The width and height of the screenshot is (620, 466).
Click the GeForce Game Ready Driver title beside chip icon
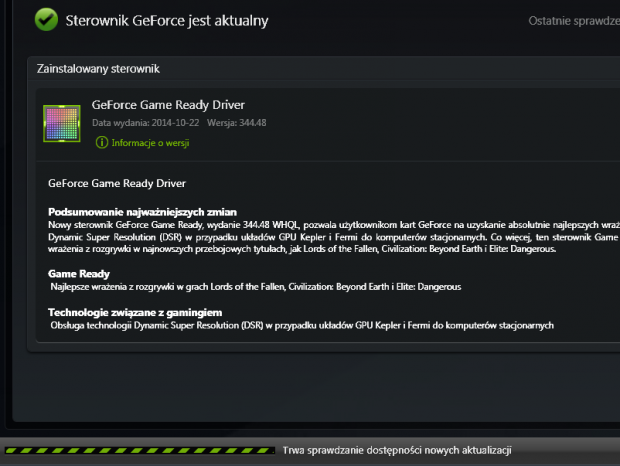pyautogui.click(x=168, y=104)
